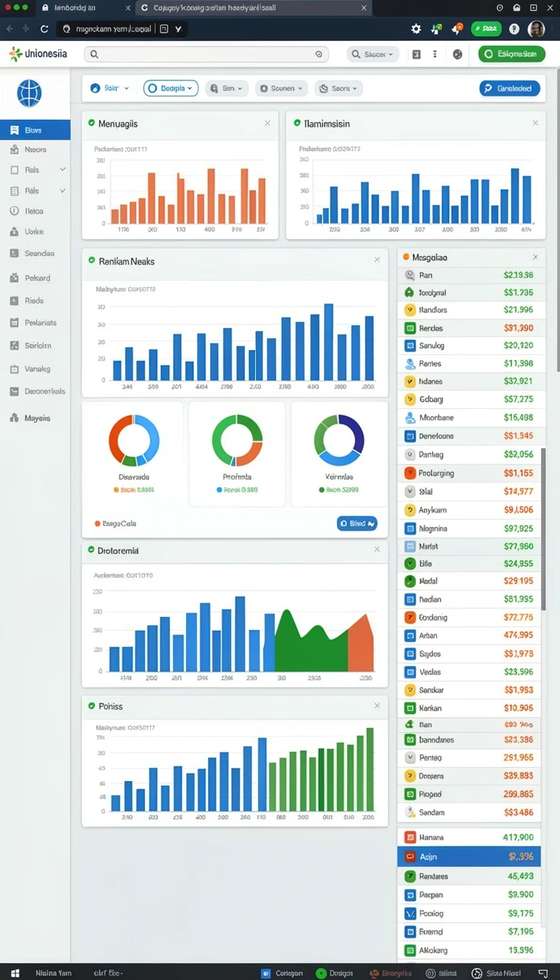Click the browser reload icon

44,29
